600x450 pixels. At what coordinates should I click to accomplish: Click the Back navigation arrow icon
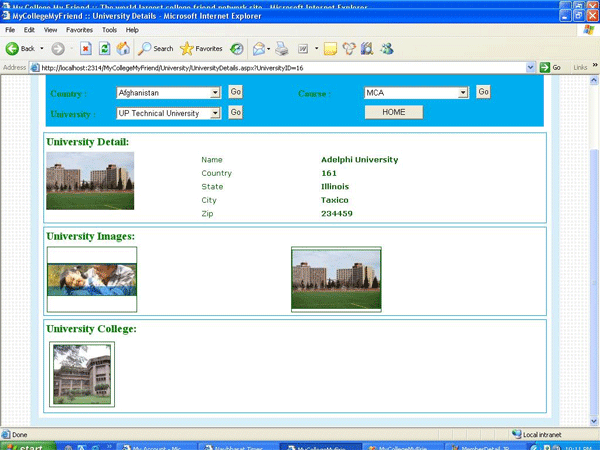[x=12, y=49]
